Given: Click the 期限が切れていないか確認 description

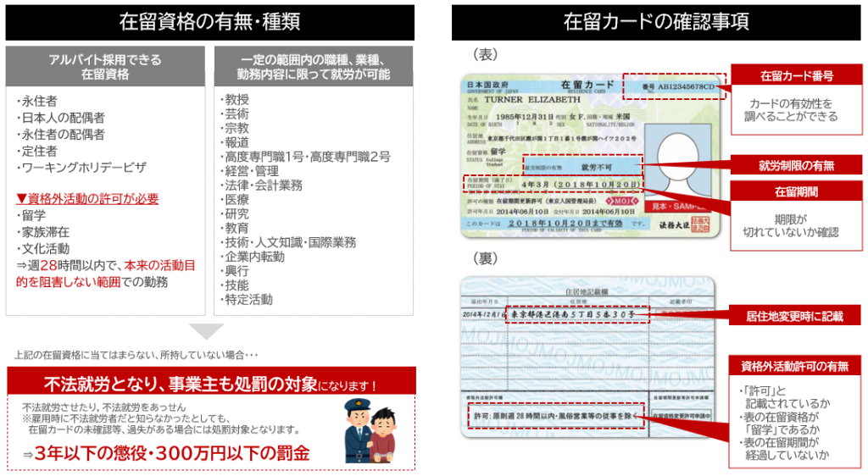Looking at the screenshot, I should (791, 225).
